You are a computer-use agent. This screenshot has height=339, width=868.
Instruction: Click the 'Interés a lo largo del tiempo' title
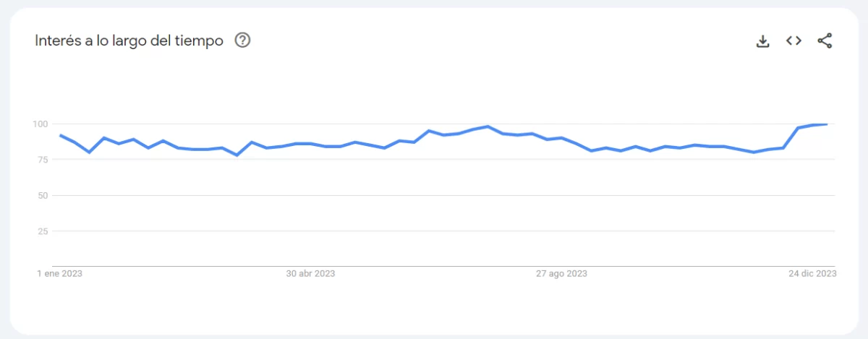(129, 40)
